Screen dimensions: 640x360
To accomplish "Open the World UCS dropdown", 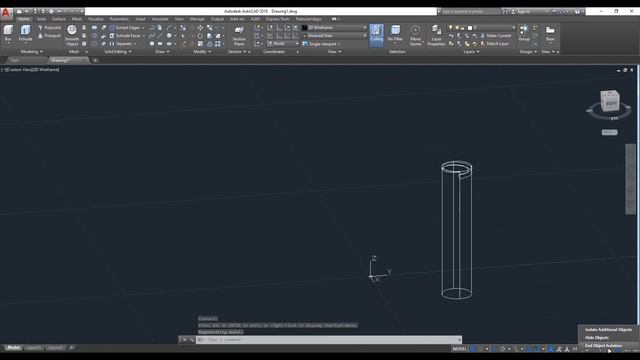I will [x=283, y=44].
